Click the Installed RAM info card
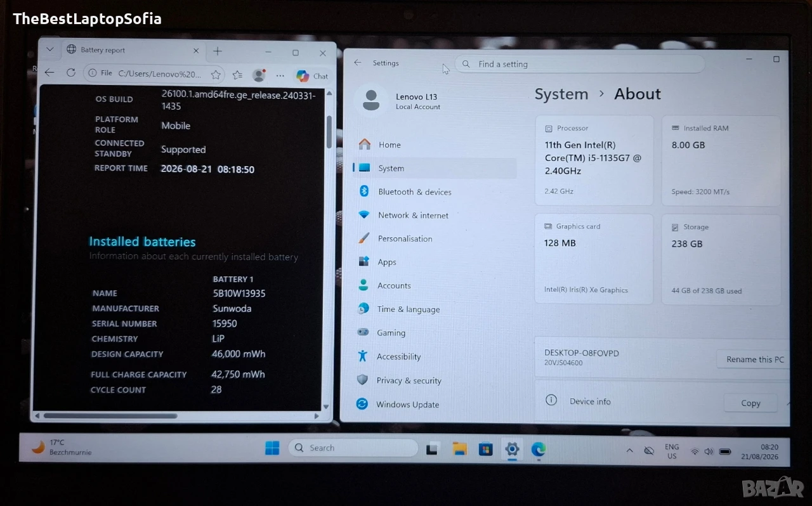The height and width of the screenshot is (506, 812). tap(721, 160)
